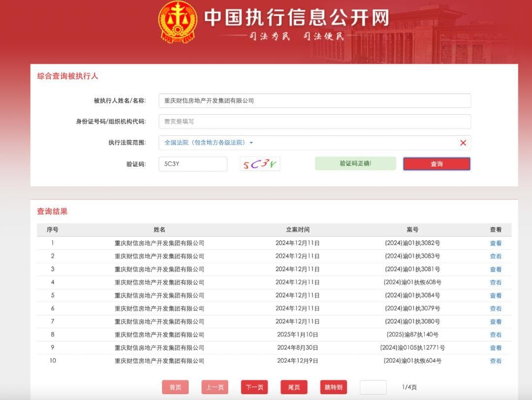The height and width of the screenshot is (400, 532).
Task: Select the 2024年8月30日 filing date cell
Action: tap(298, 347)
